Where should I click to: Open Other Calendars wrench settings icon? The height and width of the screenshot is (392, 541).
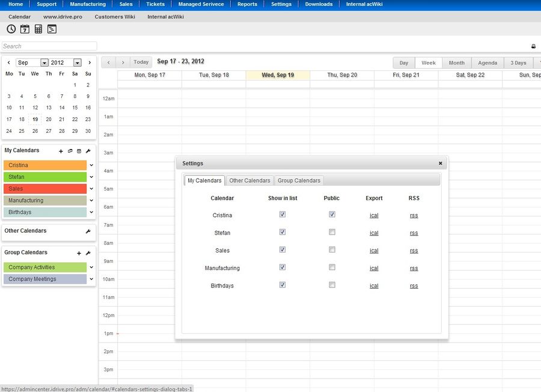[88, 231]
